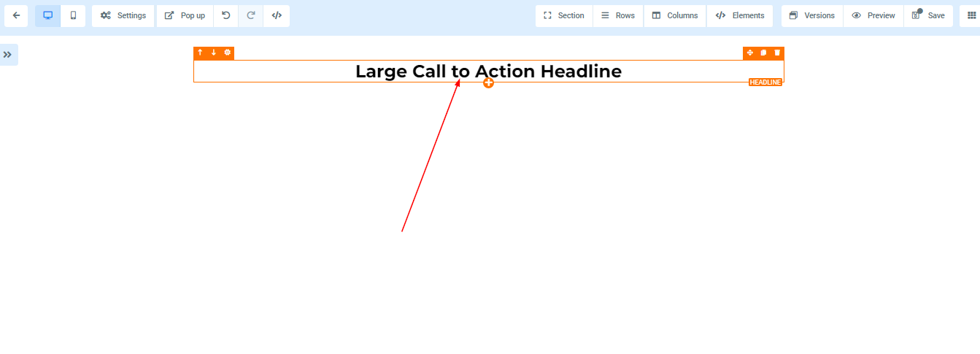Viewport: 980px width, 354px height.
Task: Redo the last change
Action: (x=251, y=15)
